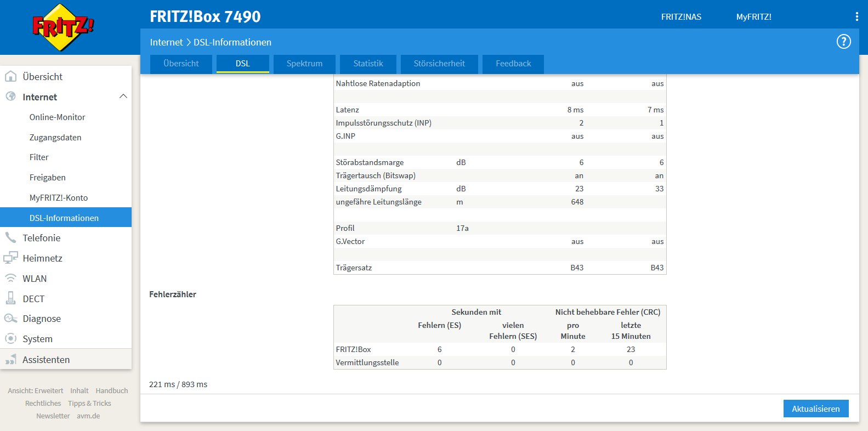Click the Übersicht house icon
The image size is (868, 431).
tap(10, 76)
